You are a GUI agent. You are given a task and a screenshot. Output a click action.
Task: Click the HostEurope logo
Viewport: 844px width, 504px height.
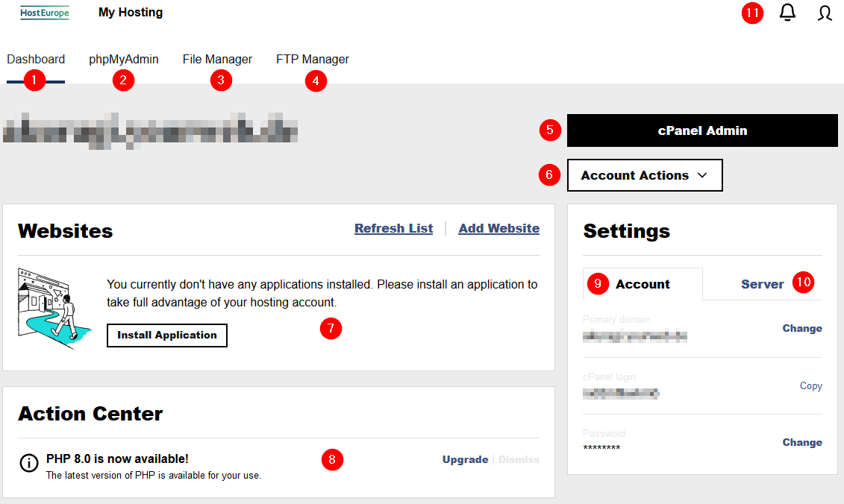[x=45, y=13]
